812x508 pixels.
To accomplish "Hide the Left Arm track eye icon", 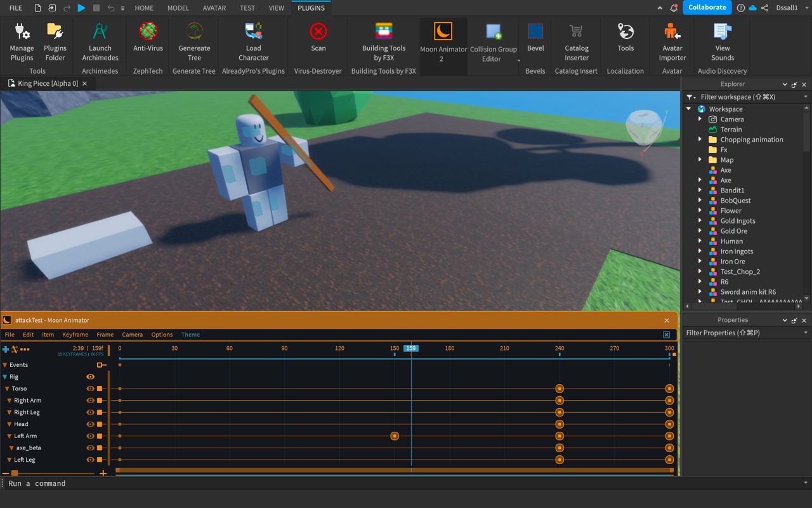I will [90, 436].
